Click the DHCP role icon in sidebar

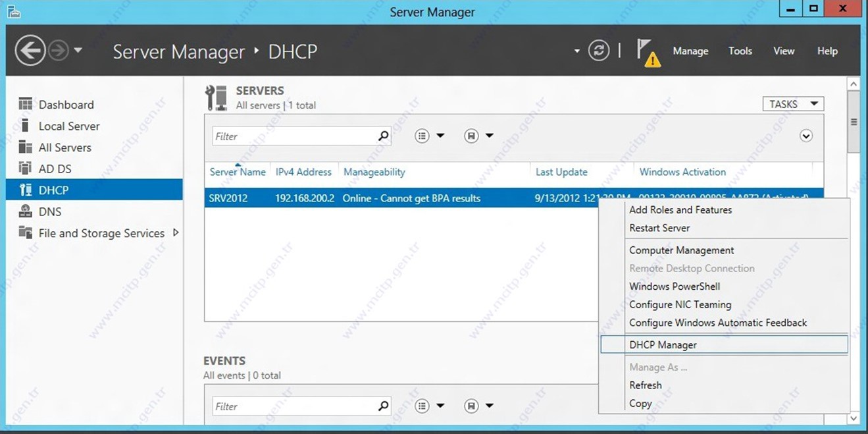pyautogui.click(x=26, y=190)
